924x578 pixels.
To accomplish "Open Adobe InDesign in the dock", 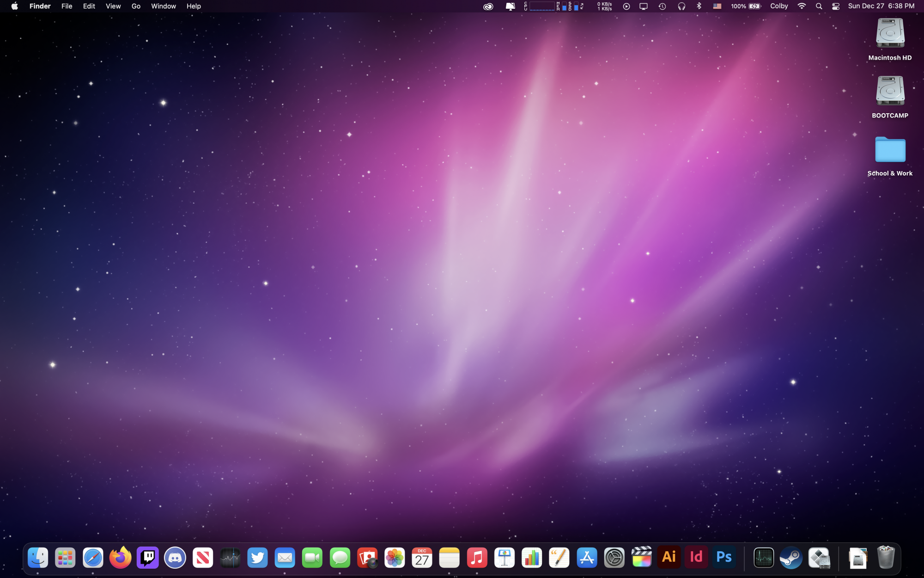I will [696, 557].
